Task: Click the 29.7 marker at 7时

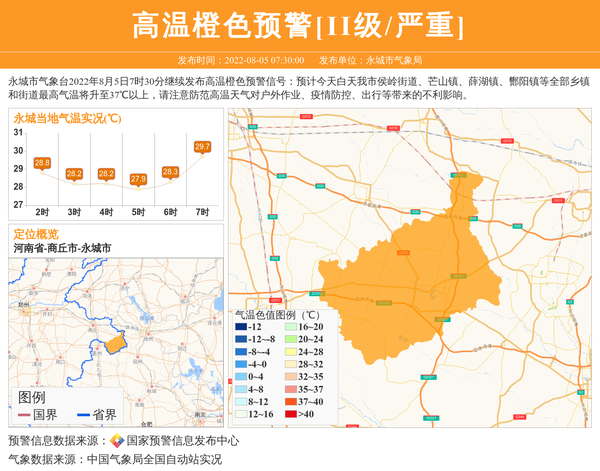Action: [x=202, y=147]
